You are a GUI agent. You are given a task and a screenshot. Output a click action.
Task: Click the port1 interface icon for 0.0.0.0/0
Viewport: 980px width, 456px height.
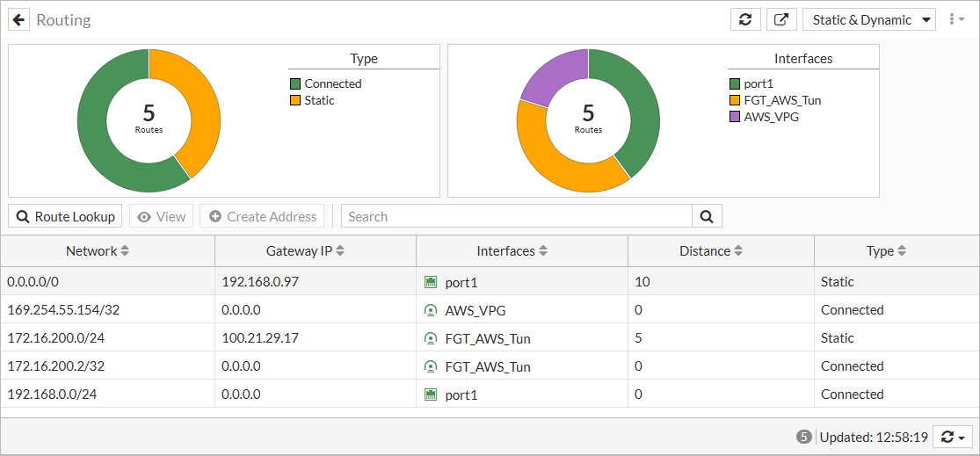[431, 282]
